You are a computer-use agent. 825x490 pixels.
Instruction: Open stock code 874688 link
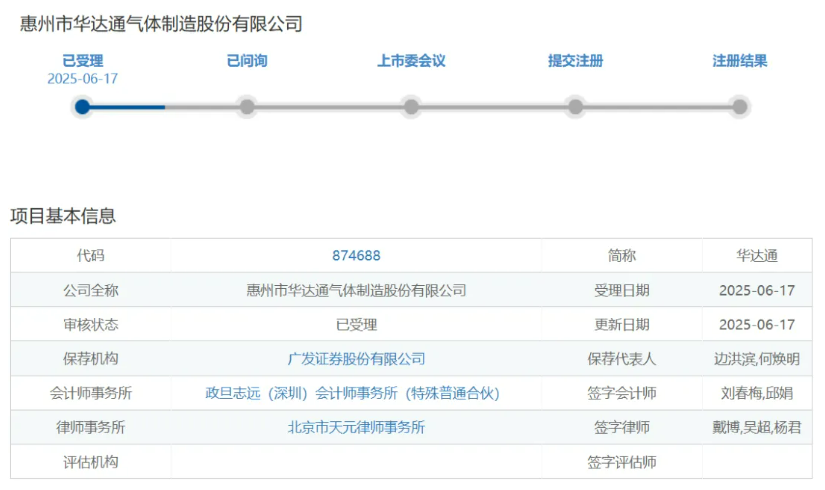(356, 256)
